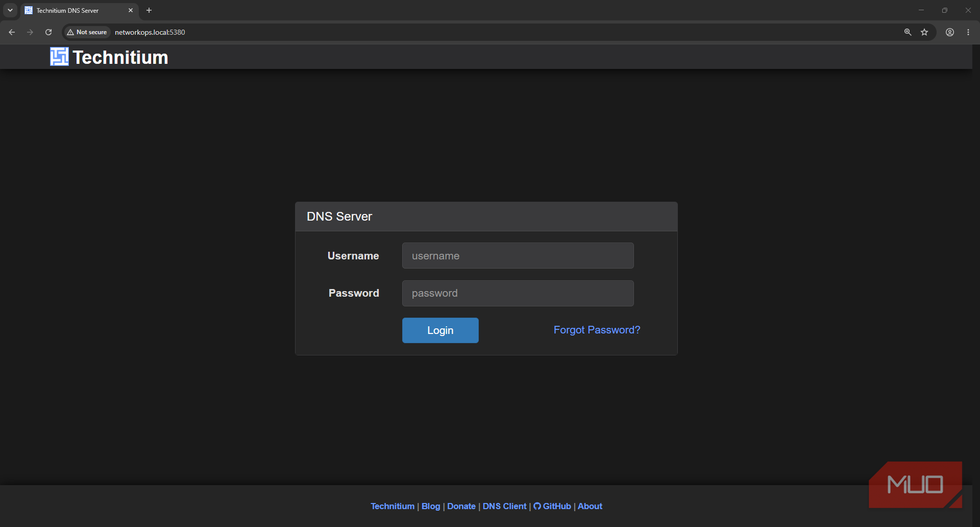Restore down the browser window
Image resolution: width=980 pixels, height=527 pixels.
click(945, 10)
